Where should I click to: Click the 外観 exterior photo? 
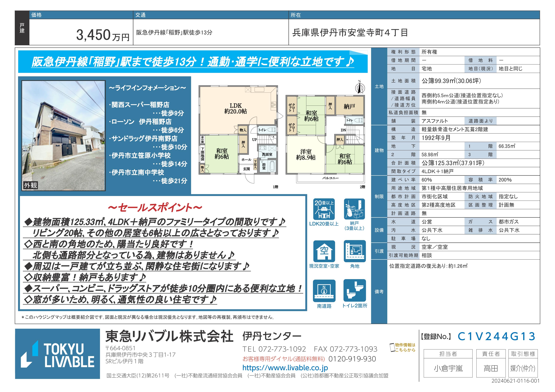(x=64, y=135)
